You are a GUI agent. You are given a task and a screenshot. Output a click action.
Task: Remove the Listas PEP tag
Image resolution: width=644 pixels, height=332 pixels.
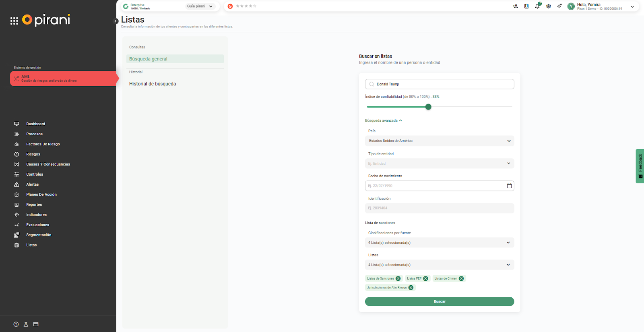[425, 278]
